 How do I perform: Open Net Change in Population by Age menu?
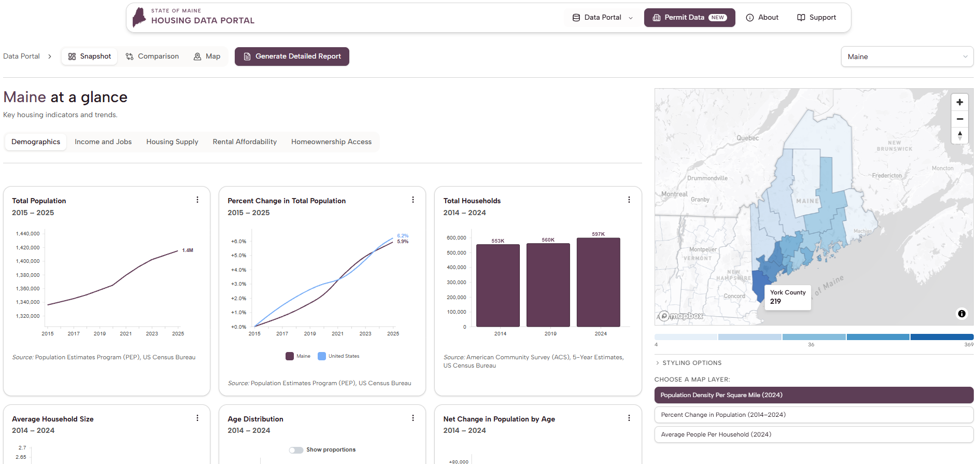point(629,418)
